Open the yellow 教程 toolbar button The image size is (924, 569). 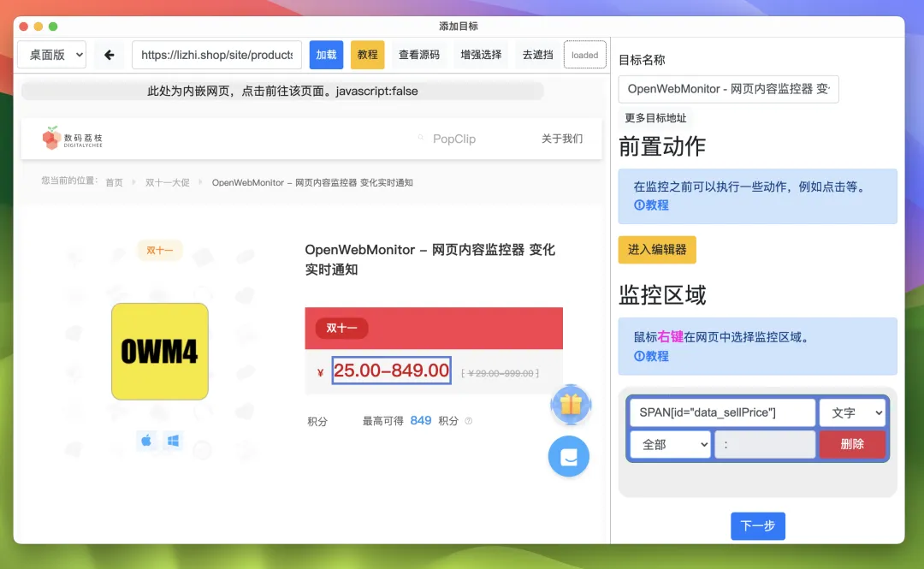[367, 55]
